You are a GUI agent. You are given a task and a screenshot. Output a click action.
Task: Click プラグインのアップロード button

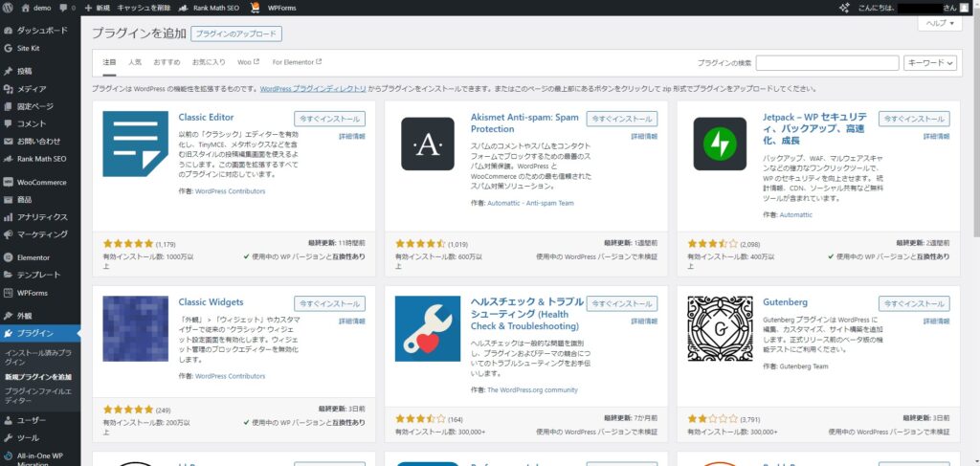pos(236,33)
